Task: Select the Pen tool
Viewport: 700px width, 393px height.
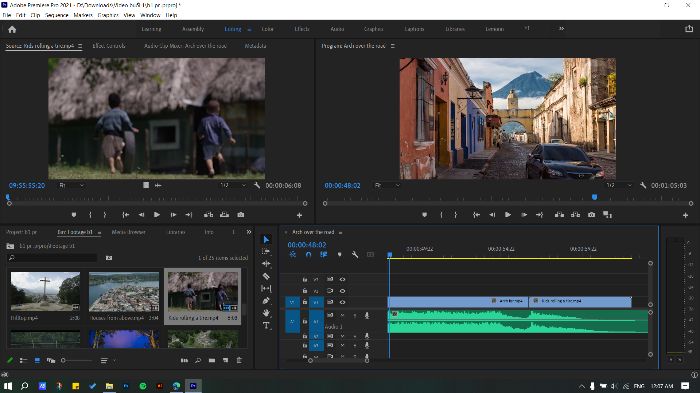Action: pos(266,301)
